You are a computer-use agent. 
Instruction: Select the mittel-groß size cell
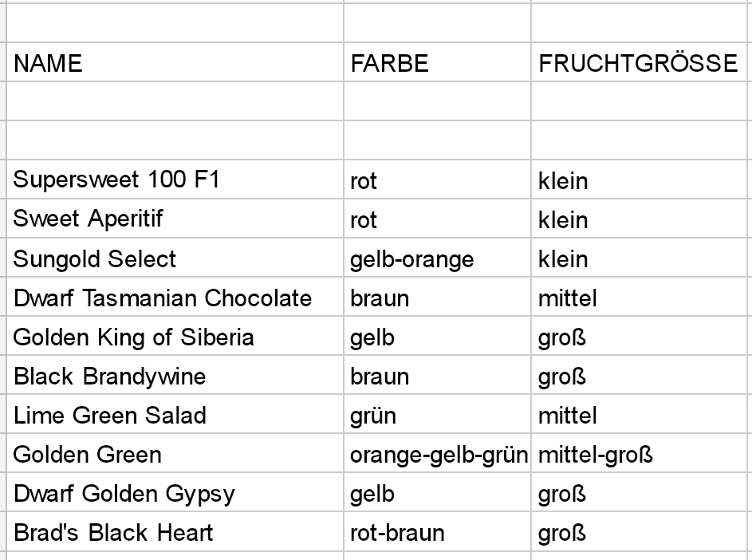(641, 453)
